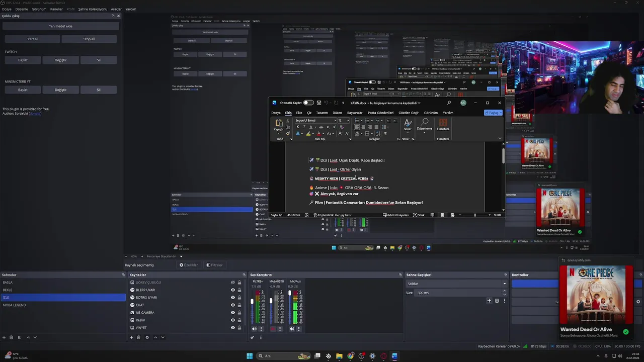Switch to Word Gözden Geçir tab

[409, 113]
